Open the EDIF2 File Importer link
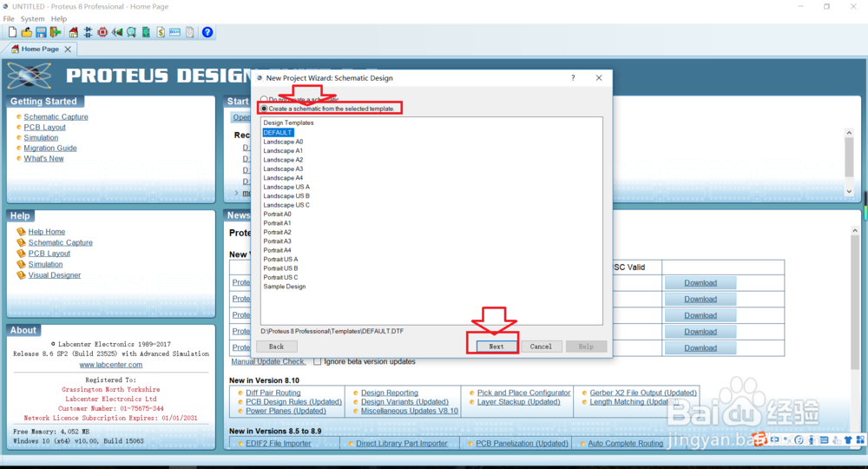Screen dimensions: 868x469 click(x=279, y=444)
